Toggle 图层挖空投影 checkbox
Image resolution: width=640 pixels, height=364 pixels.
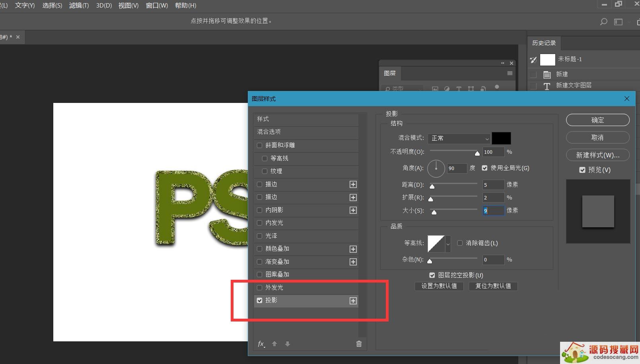[432, 275]
